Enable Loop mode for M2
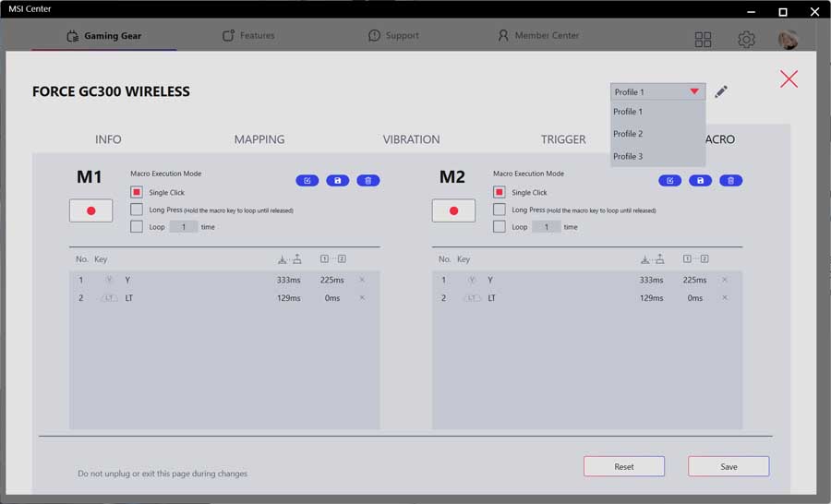This screenshot has width=831, height=504. point(499,226)
